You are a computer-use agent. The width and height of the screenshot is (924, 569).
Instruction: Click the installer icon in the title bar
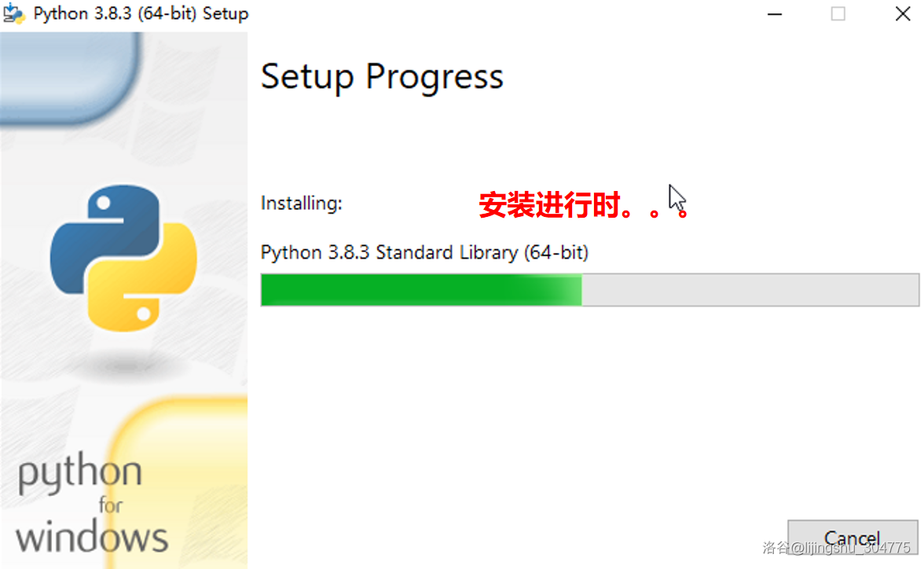point(14,14)
